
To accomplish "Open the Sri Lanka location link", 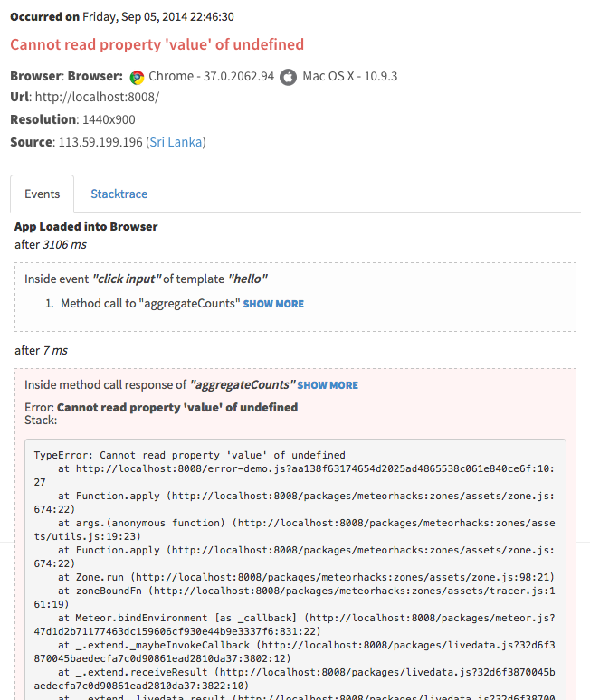I will pos(176,142).
